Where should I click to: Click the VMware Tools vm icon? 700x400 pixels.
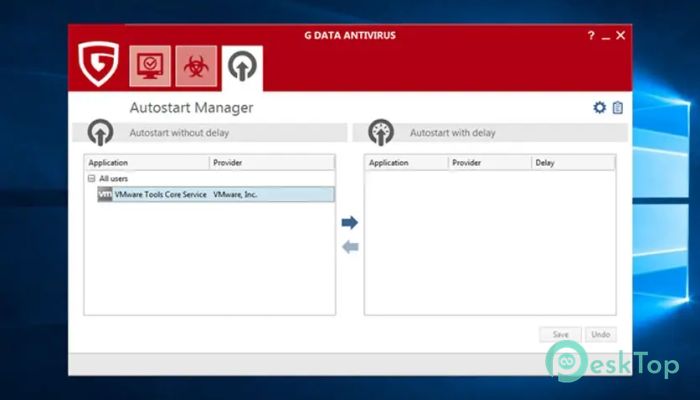click(104, 194)
